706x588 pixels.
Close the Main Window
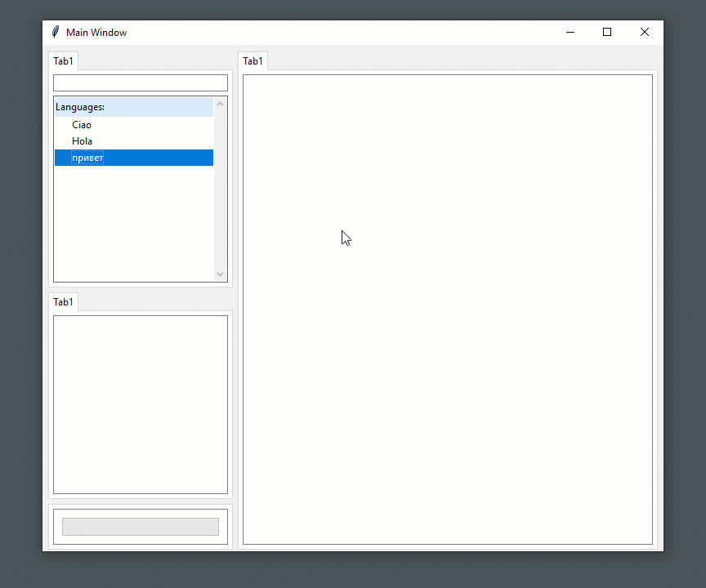tap(645, 32)
